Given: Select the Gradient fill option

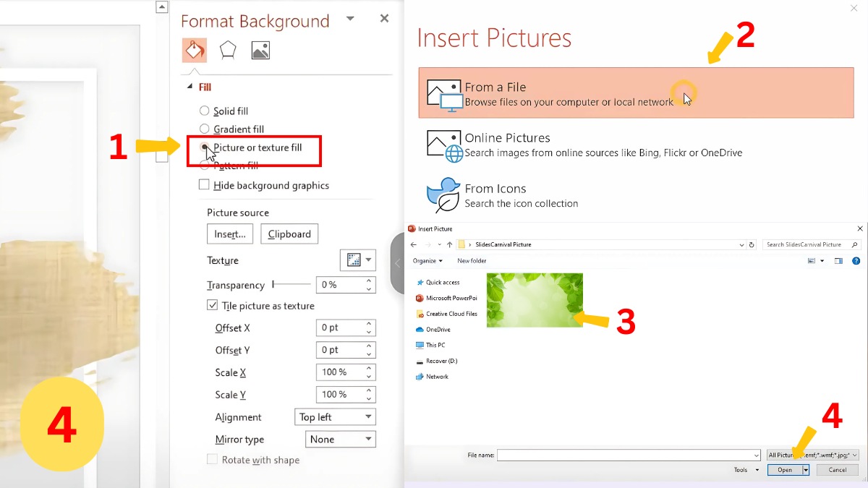Looking at the screenshot, I should 204,129.
